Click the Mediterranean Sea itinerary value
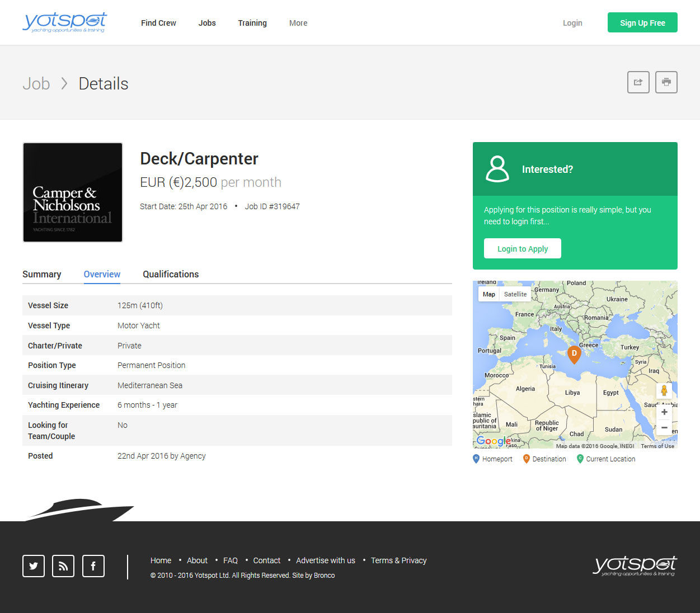 click(x=150, y=385)
